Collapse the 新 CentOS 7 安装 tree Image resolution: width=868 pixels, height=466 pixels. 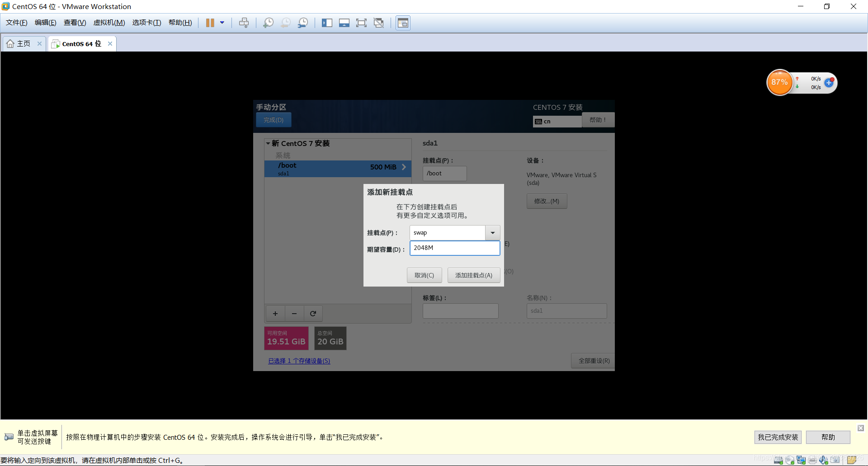coord(268,143)
